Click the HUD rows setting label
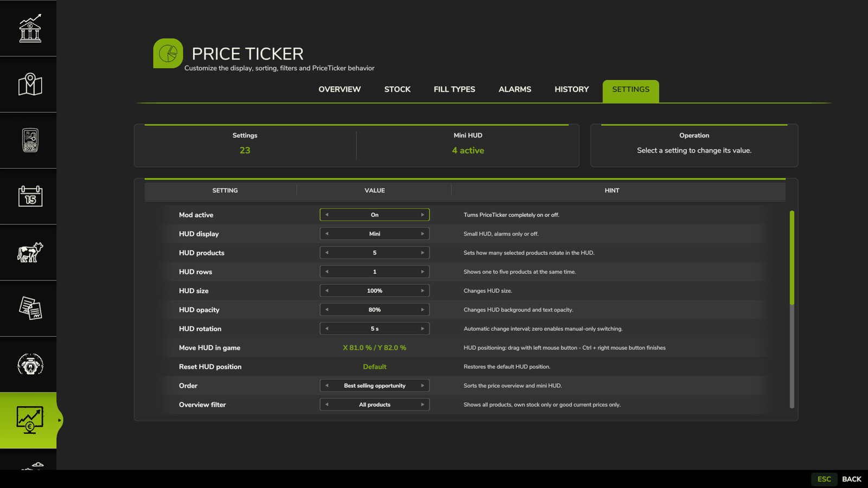This screenshot has height=488, width=868. 195,272
